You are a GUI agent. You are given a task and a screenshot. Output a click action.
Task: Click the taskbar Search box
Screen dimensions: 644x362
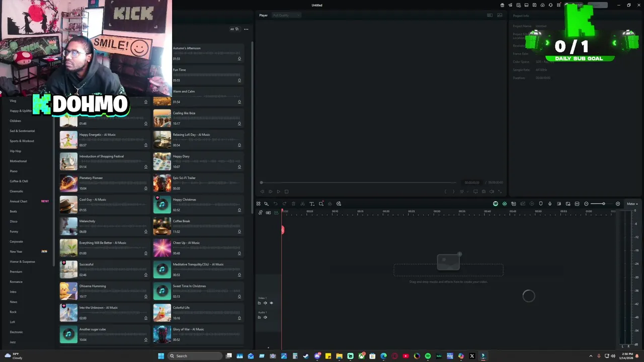click(x=195, y=356)
